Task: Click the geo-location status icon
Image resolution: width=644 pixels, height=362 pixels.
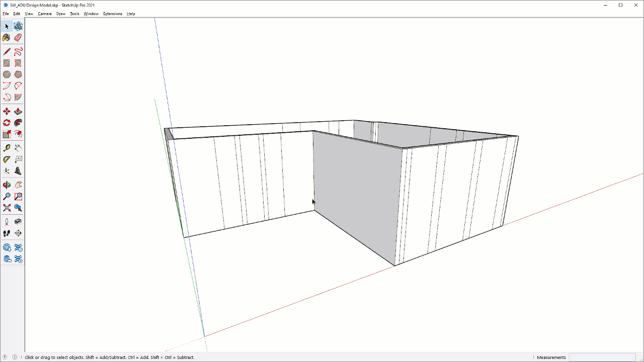Action: [x=5, y=357]
